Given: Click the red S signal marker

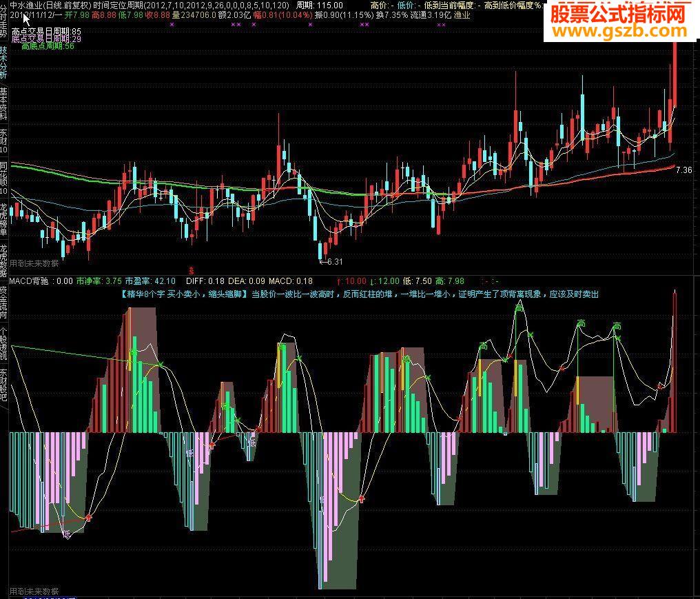Looking at the screenshot, I should 191,270.
